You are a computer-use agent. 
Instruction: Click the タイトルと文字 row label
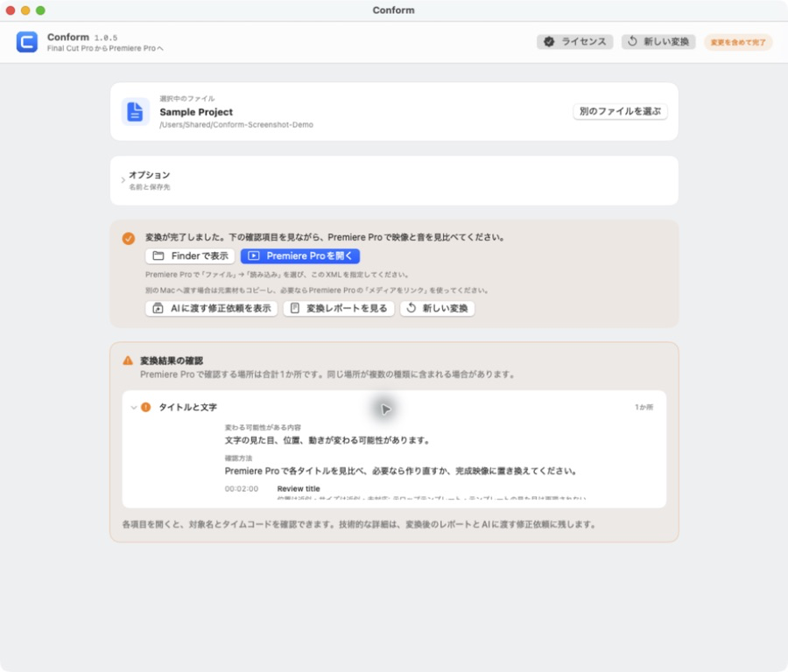tap(188, 408)
